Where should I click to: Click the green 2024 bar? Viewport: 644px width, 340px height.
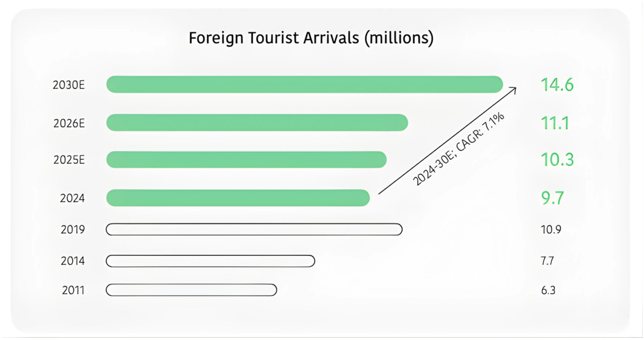238,198
